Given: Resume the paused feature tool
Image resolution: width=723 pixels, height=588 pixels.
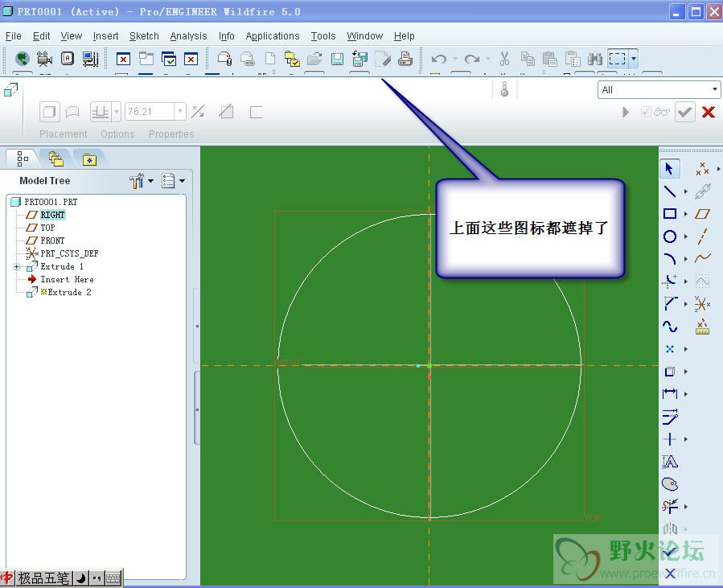Looking at the screenshot, I should (x=625, y=112).
